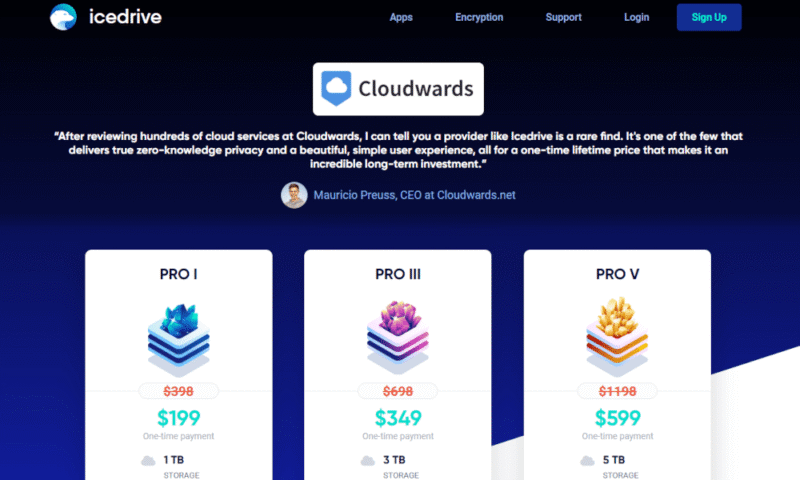Click the PRO V plan heading
Viewport: 800px width, 480px height.
pyautogui.click(x=617, y=274)
